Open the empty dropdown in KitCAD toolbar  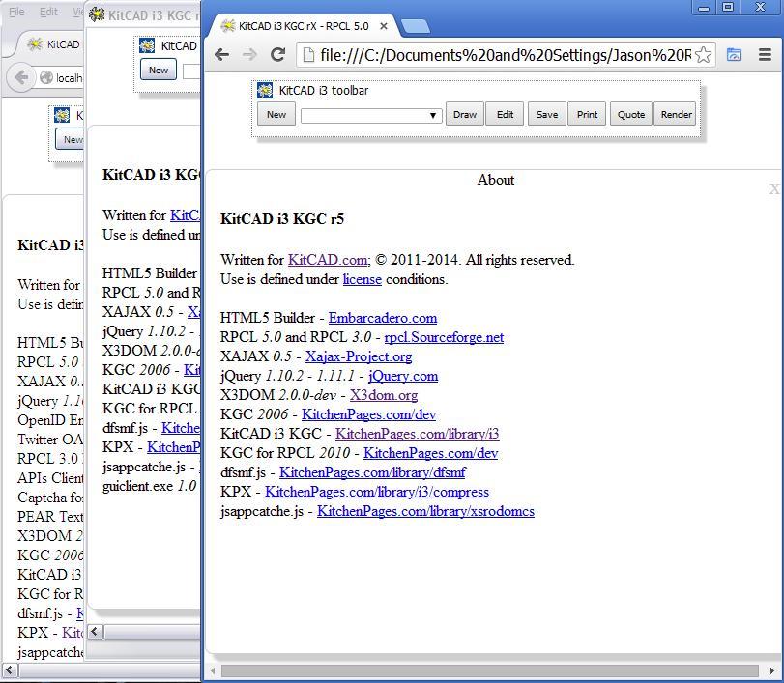pyautogui.click(x=371, y=116)
